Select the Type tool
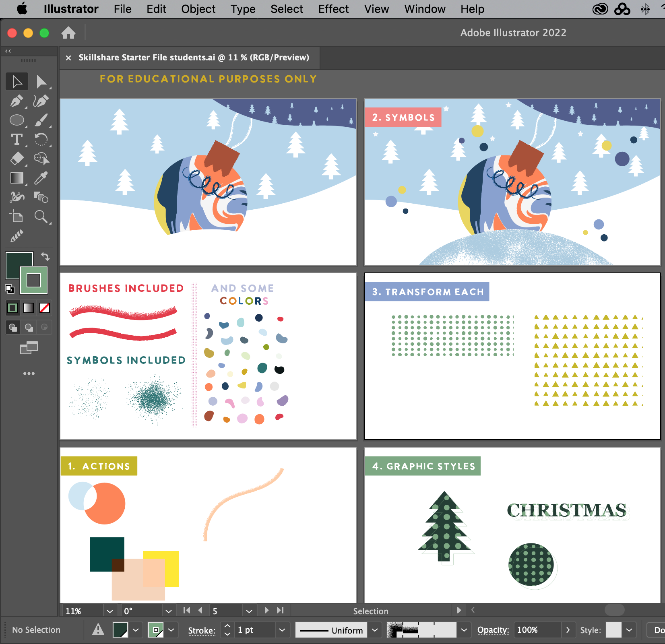665x644 pixels. coord(17,140)
